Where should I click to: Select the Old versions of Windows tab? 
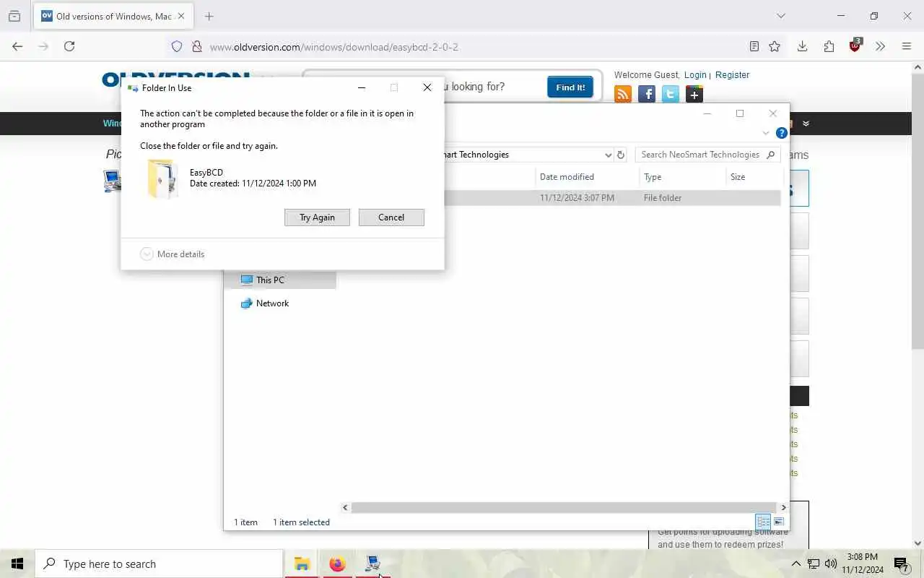click(113, 16)
